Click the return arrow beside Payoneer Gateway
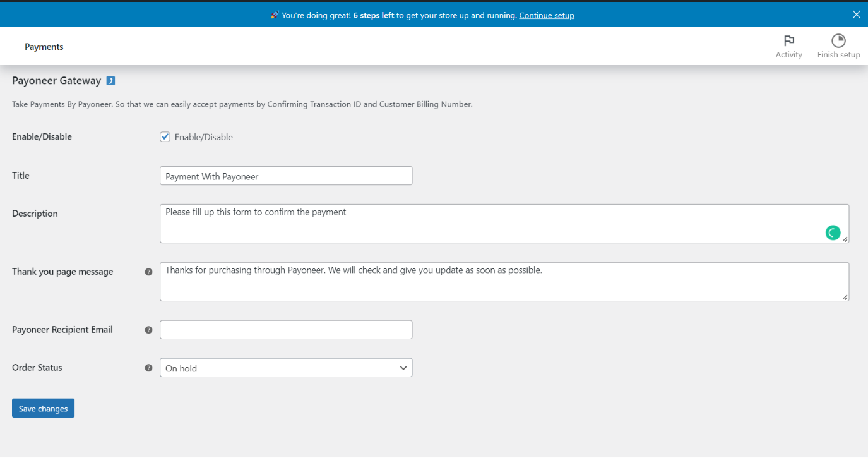This screenshot has height=458, width=868. pos(110,81)
